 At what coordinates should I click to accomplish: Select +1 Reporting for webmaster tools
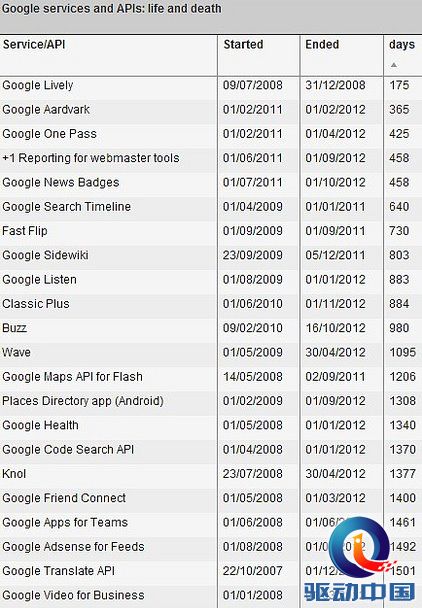click(91, 158)
